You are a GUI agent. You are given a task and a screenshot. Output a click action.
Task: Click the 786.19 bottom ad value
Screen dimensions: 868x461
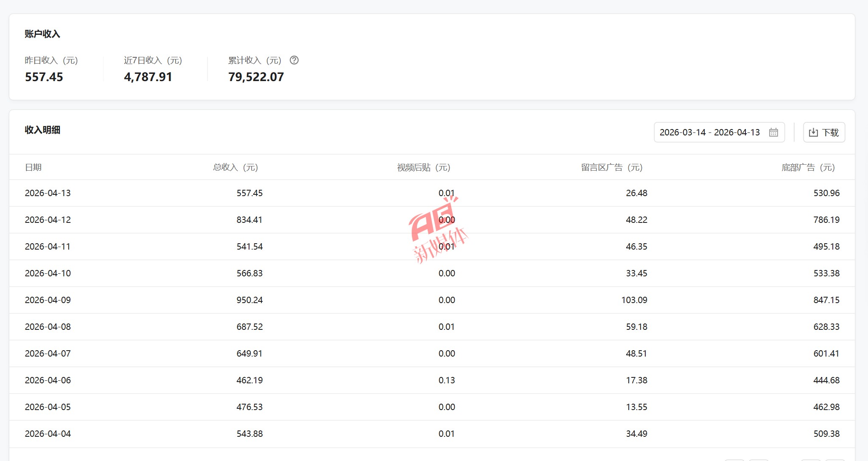tap(826, 220)
